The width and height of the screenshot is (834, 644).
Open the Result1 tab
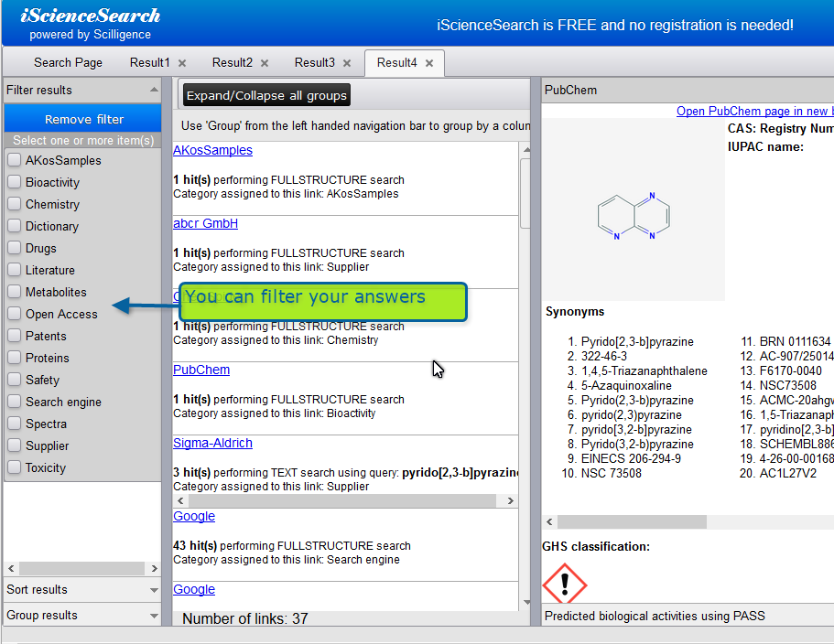tap(150, 63)
